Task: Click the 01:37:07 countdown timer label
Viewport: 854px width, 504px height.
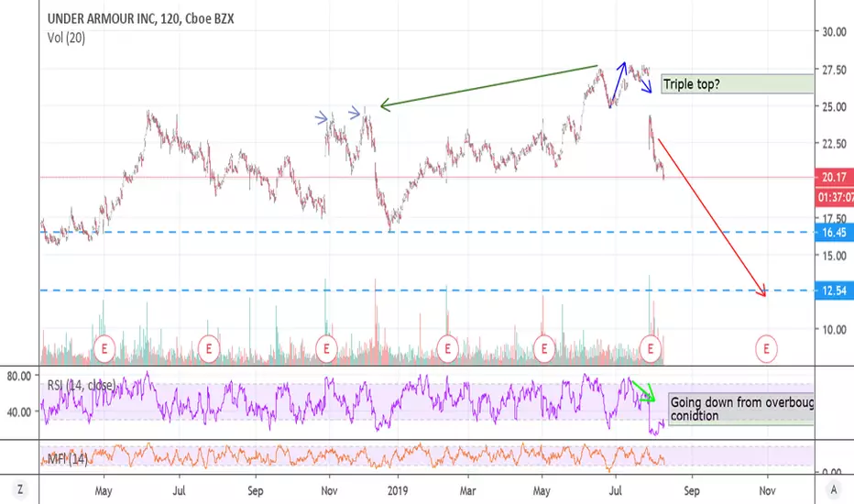Action: 835,197
